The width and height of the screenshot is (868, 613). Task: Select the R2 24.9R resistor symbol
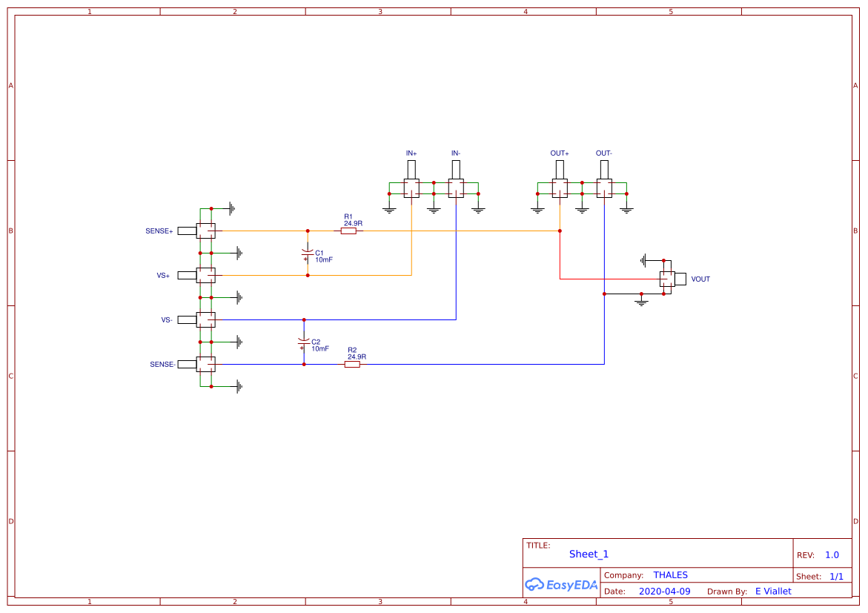tap(353, 365)
